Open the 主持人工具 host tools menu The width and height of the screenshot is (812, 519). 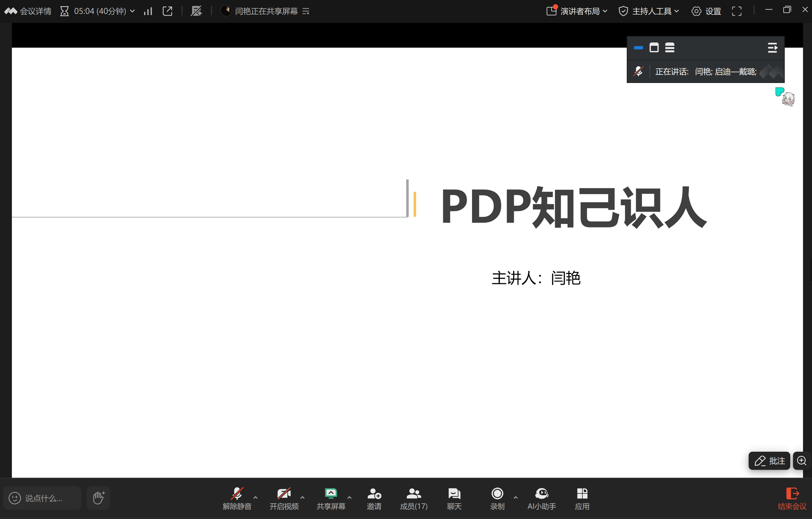pyautogui.click(x=648, y=11)
